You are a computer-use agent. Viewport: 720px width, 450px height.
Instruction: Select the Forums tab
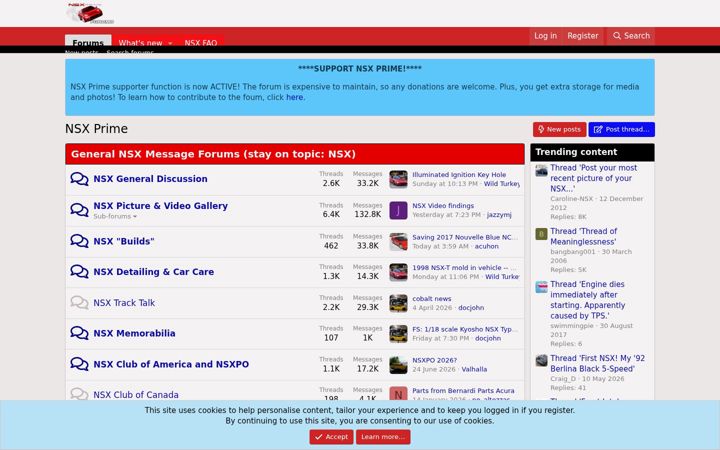(x=88, y=40)
